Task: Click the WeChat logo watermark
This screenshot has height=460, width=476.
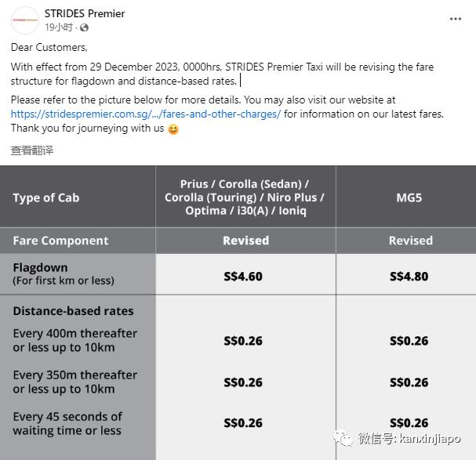Action: [x=343, y=439]
